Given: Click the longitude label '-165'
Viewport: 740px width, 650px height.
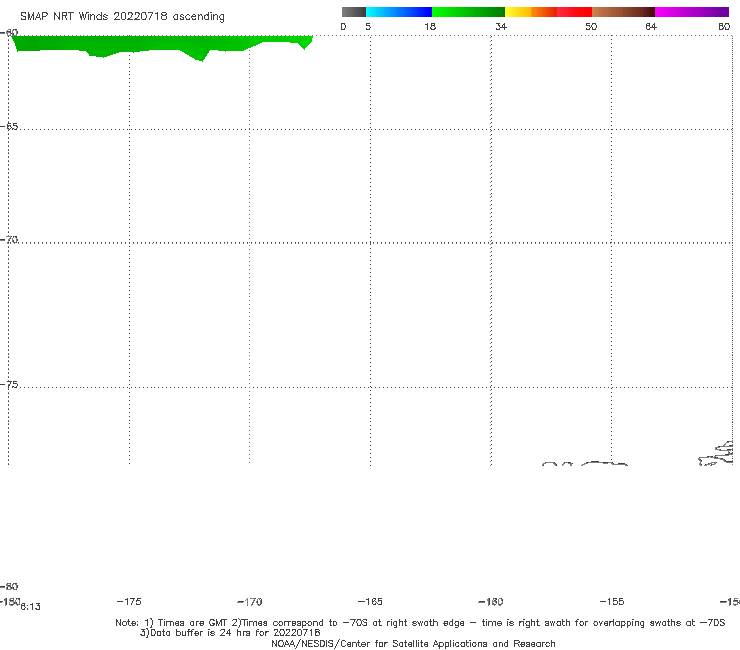Looking at the screenshot, I should coord(370,601).
